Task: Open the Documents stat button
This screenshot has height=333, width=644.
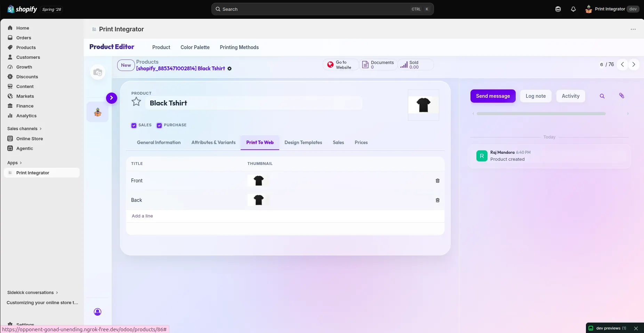Action: 378,65
